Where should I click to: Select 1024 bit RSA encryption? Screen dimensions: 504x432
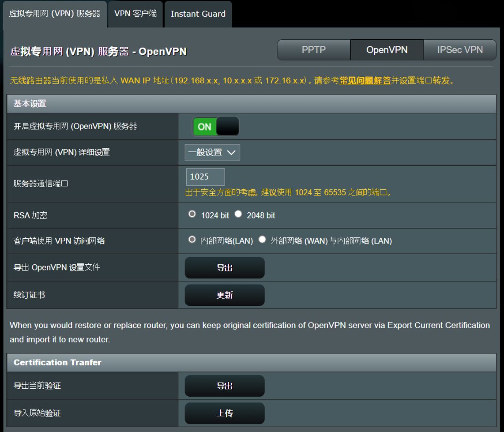[192, 214]
